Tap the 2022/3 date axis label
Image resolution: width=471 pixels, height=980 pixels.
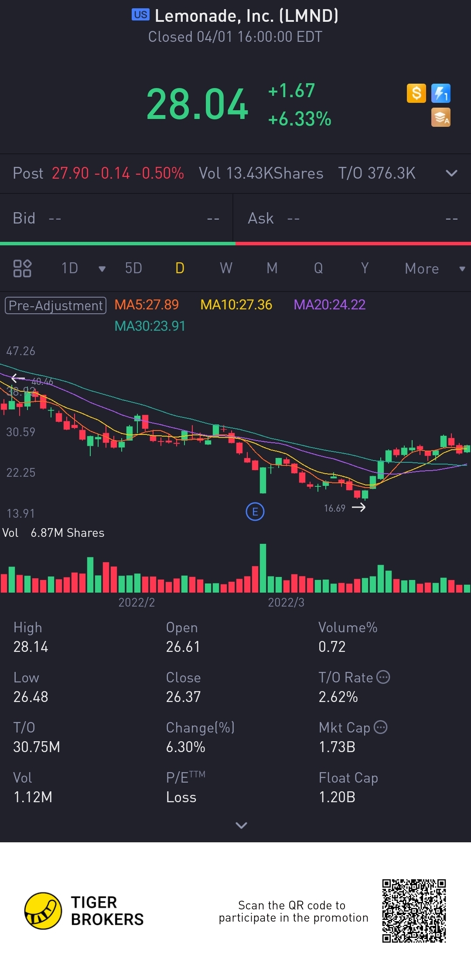click(286, 602)
